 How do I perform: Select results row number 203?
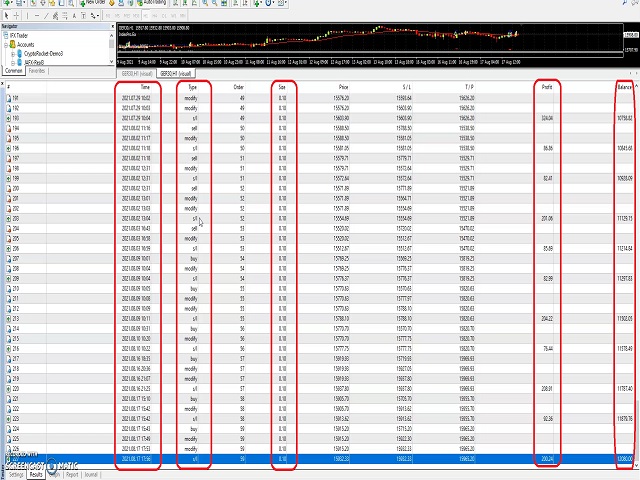click(x=318, y=218)
